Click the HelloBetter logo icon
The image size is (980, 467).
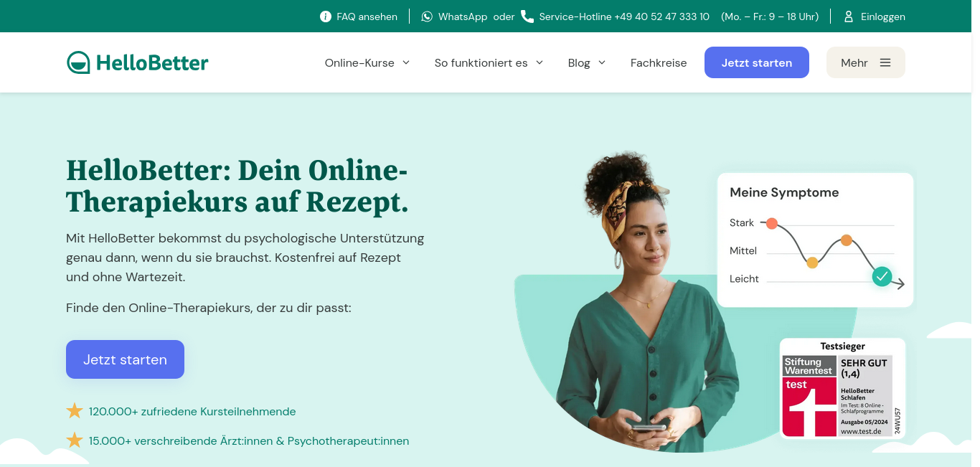click(78, 62)
